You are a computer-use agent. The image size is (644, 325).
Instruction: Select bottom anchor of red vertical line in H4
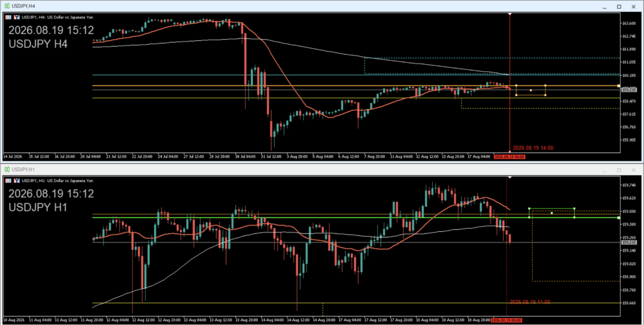point(509,151)
